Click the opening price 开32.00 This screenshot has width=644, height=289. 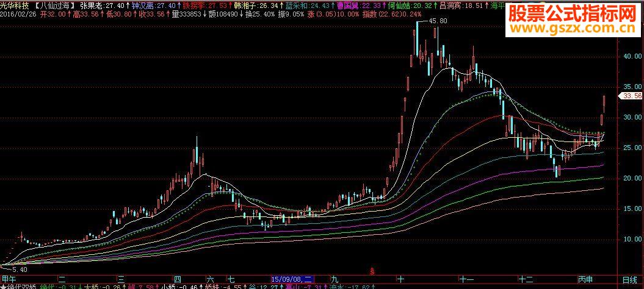[x=52, y=15]
